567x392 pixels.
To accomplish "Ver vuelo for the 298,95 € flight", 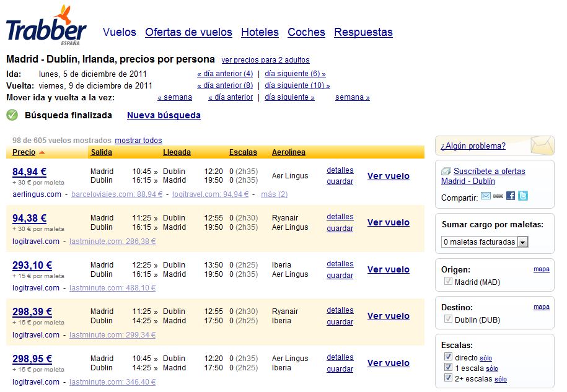I will [389, 363].
